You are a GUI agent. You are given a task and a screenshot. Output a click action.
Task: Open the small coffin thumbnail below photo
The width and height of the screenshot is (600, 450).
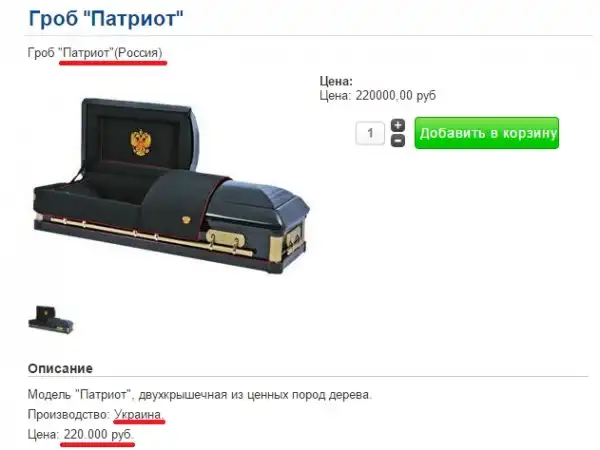point(51,320)
